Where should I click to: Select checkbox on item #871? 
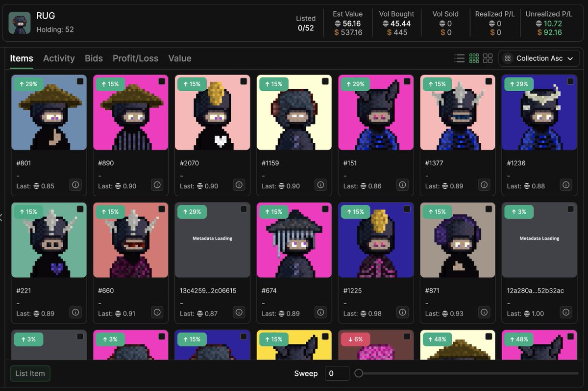click(x=489, y=209)
